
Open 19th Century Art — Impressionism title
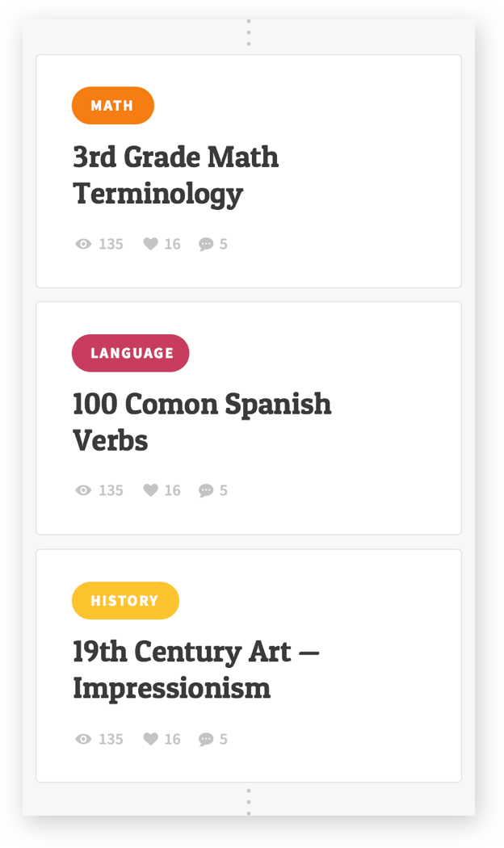[x=196, y=670]
